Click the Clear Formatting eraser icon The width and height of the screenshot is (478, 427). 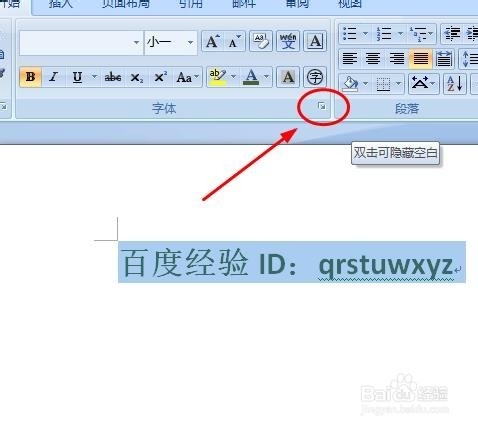(261, 42)
